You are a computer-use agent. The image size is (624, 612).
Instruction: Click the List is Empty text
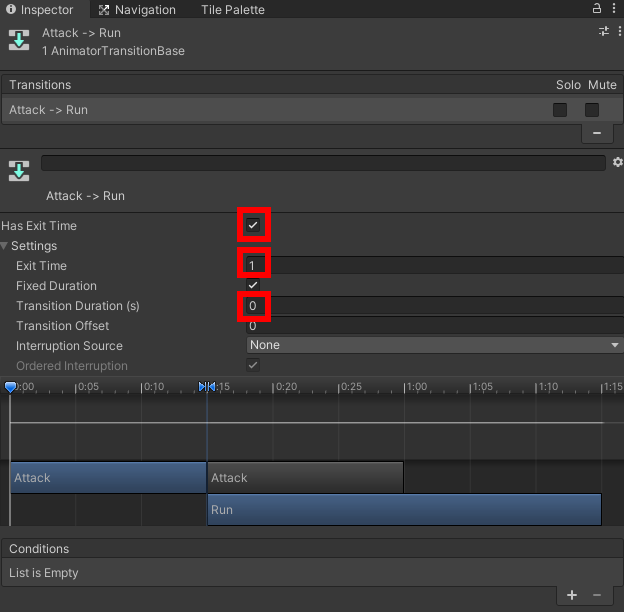click(44, 573)
